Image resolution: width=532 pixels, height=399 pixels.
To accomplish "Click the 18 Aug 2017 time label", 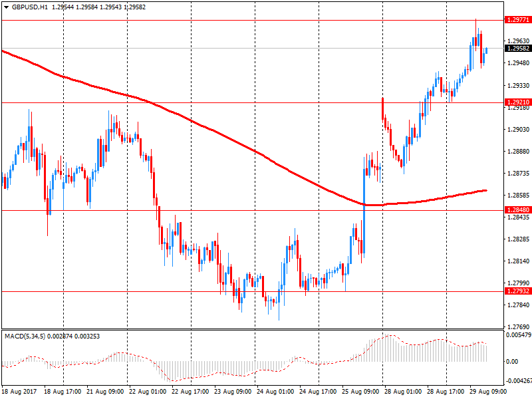I will 19,392.
